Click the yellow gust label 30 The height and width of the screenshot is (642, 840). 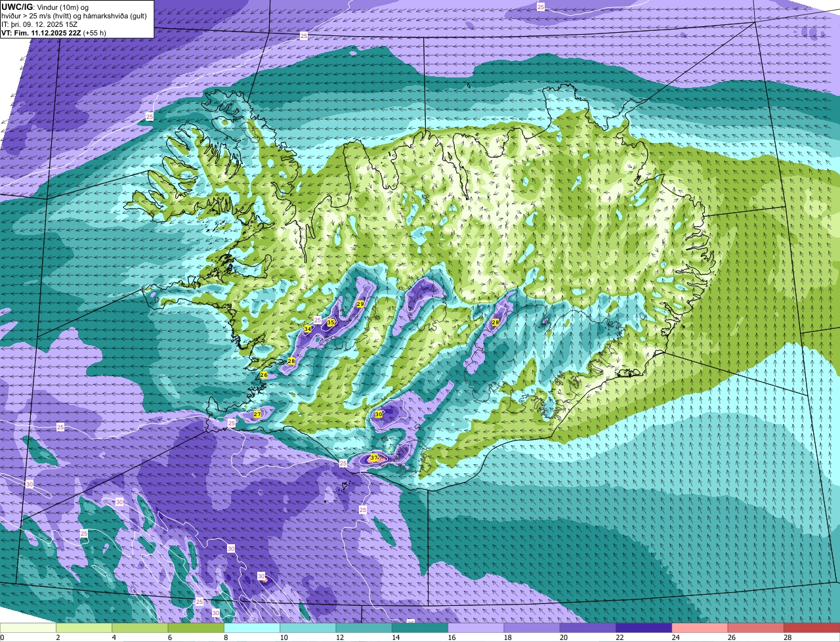click(379, 414)
